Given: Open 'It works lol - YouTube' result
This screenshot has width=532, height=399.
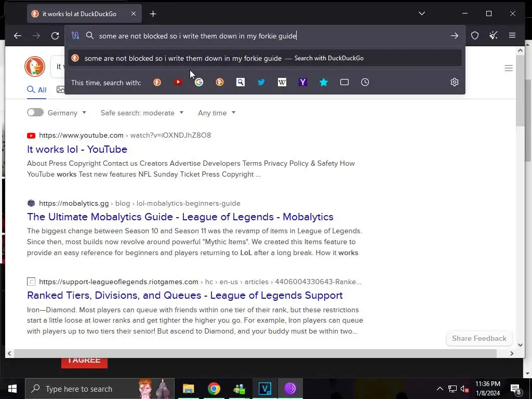Looking at the screenshot, I should (x=77, y=149).
